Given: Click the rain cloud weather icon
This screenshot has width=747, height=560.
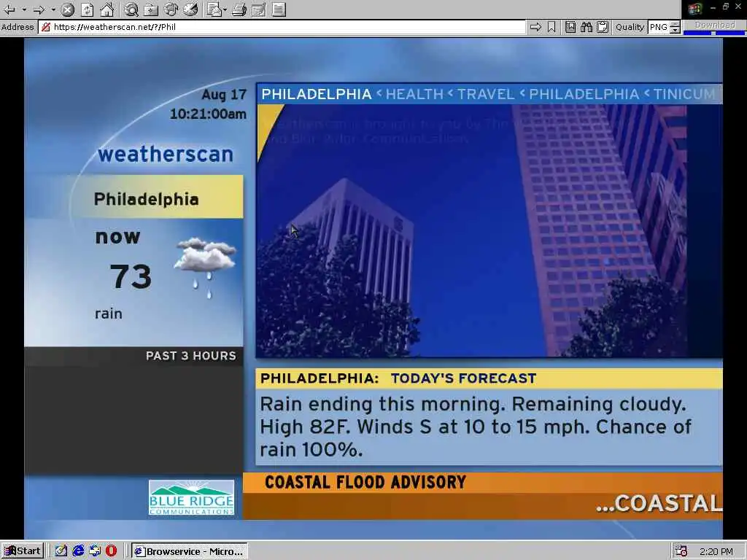Looking at the screenshot, I should coord(205,267).
